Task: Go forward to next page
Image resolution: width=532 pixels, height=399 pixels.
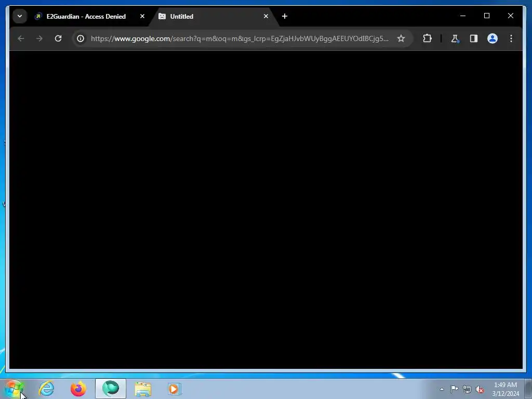Action: [x=39, y=38]
